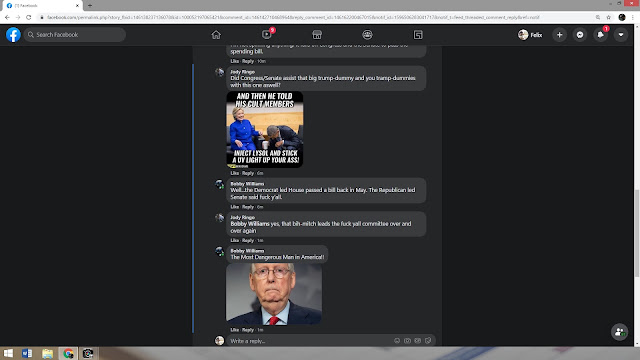The width and height of the screenshot is (640, 360).
Task: Reply to the Jody Ringo meme comment
Action: click(x=248, y=173)
